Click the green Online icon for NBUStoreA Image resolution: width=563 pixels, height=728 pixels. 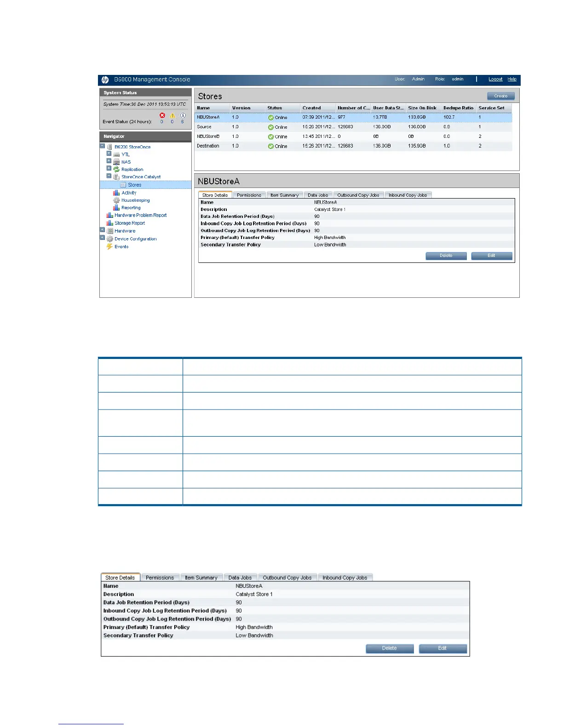(x=271, y=118)
